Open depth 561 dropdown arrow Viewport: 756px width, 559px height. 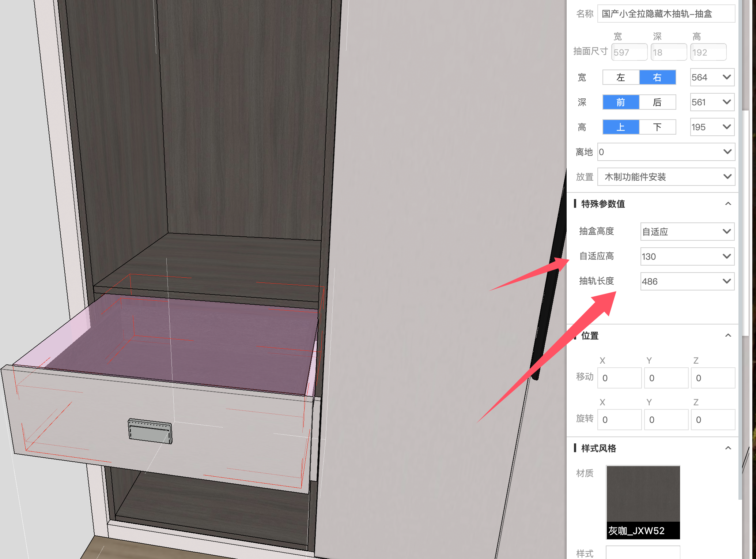(x=727, y=102)
